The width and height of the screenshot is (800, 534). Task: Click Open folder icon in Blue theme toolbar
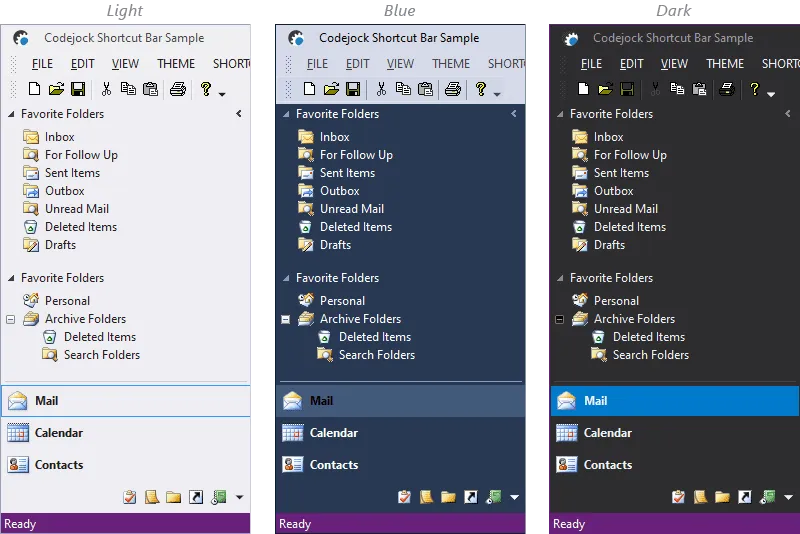pyautogui.click(x=331, y=89)
